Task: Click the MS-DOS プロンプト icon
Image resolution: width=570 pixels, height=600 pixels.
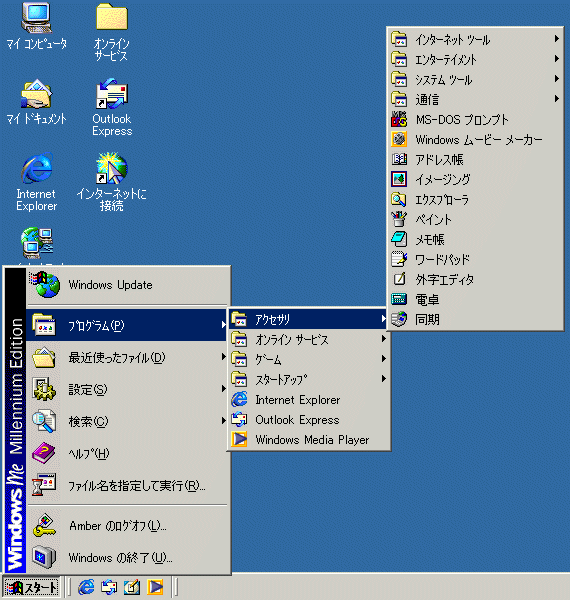Action: [x=399, y=119]
